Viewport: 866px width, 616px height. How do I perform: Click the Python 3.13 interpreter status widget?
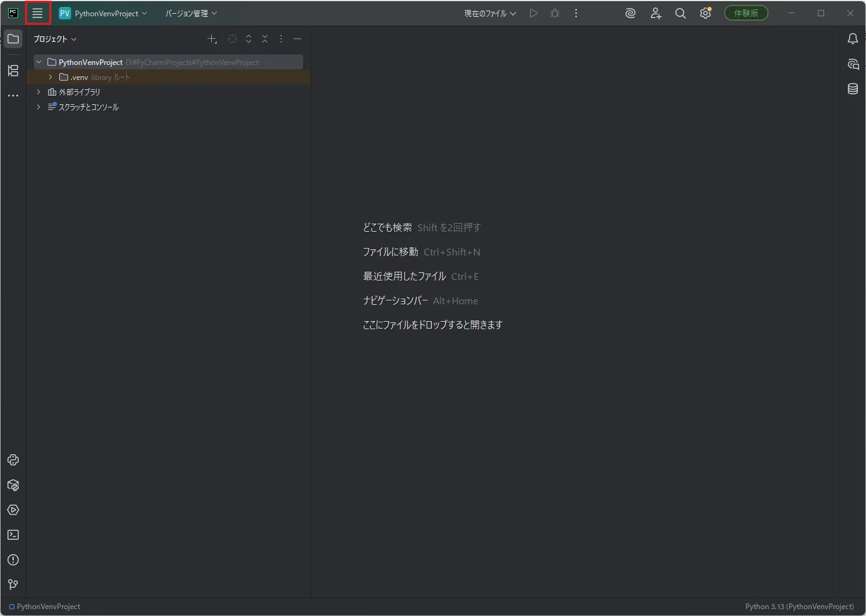click(799, 607)
